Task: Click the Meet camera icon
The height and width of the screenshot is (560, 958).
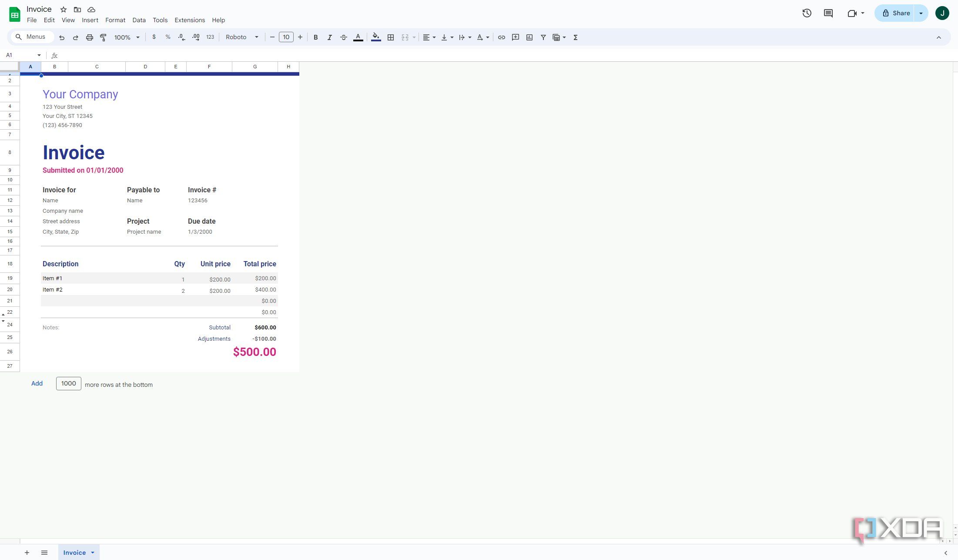Action: (852, 13)
